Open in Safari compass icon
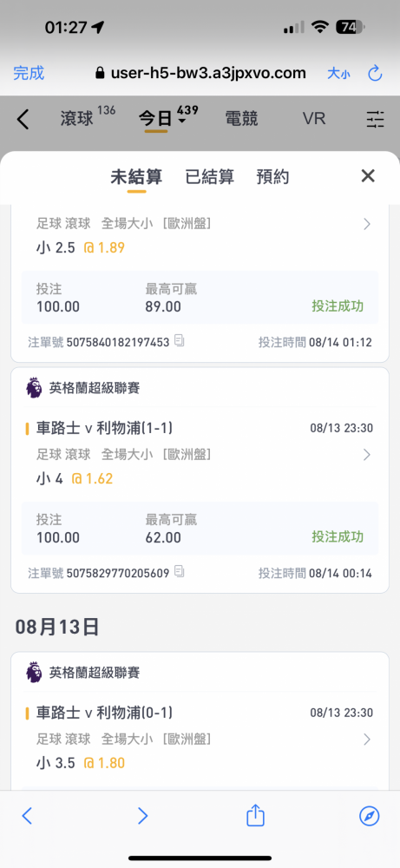The height and width of the screenshot is (868, 400). (x=369, y=815)
